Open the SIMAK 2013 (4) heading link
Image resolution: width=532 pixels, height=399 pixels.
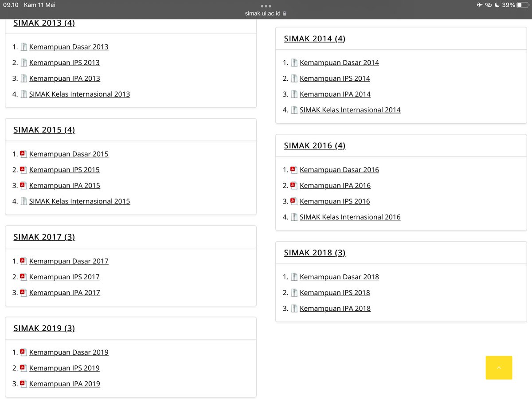44,23
